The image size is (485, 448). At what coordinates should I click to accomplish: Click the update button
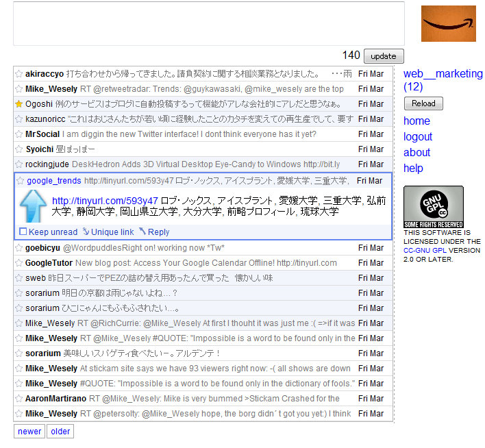pos(384,56)
